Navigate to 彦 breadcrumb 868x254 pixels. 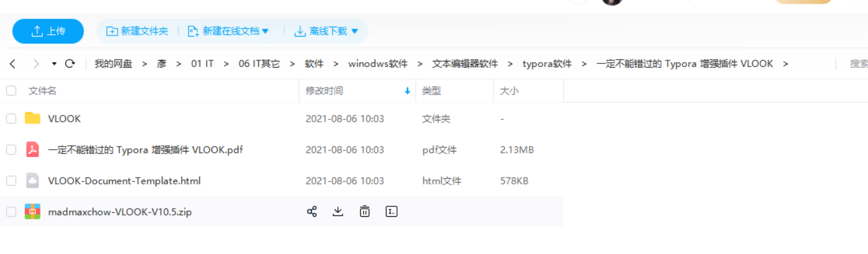pos(162,64)
